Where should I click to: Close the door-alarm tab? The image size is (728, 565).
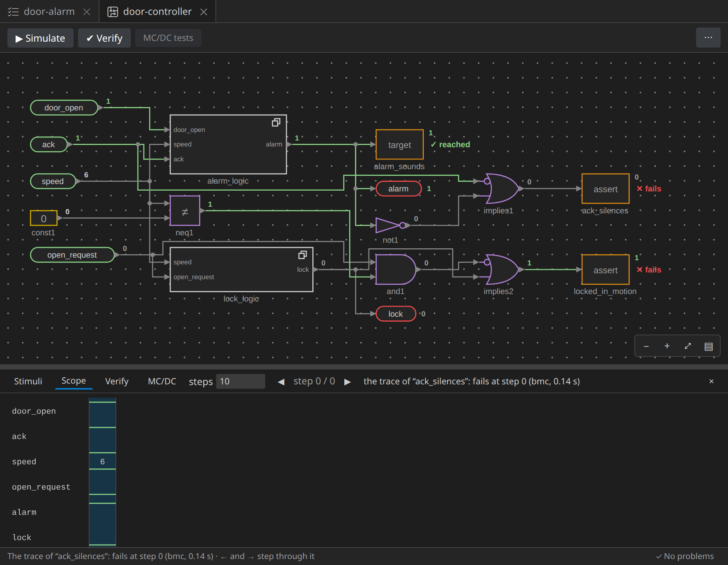pyautogui.click(x=87, y=12)
